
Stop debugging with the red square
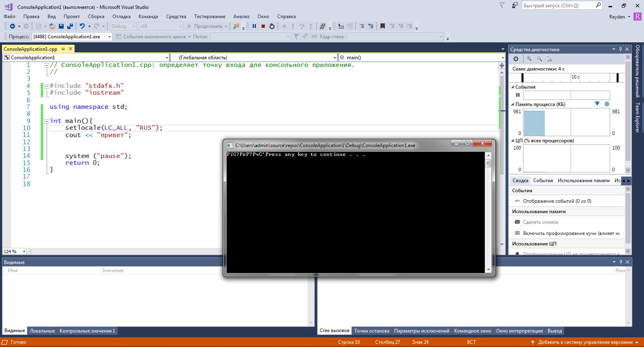[x=263, y=26]
